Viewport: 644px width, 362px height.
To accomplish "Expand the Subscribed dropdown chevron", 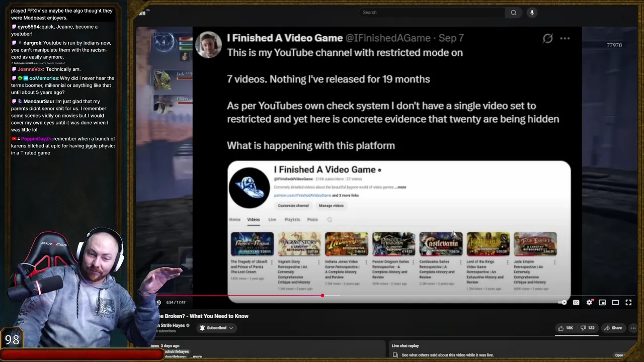I will [x=231, y=328].
